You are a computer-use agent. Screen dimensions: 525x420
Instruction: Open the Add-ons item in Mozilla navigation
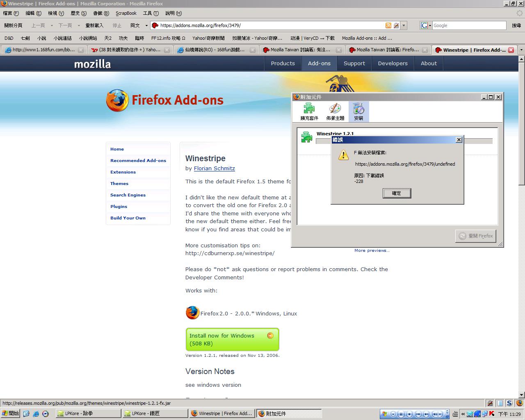319,63
